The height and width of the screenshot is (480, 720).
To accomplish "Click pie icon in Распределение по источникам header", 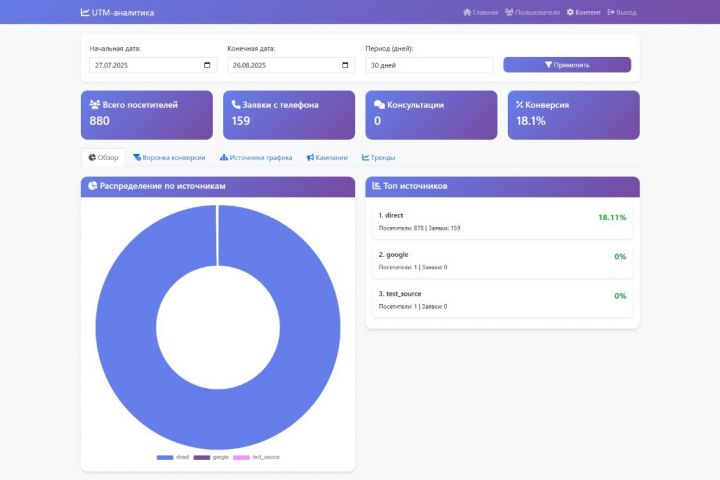I will coord(93,186).
